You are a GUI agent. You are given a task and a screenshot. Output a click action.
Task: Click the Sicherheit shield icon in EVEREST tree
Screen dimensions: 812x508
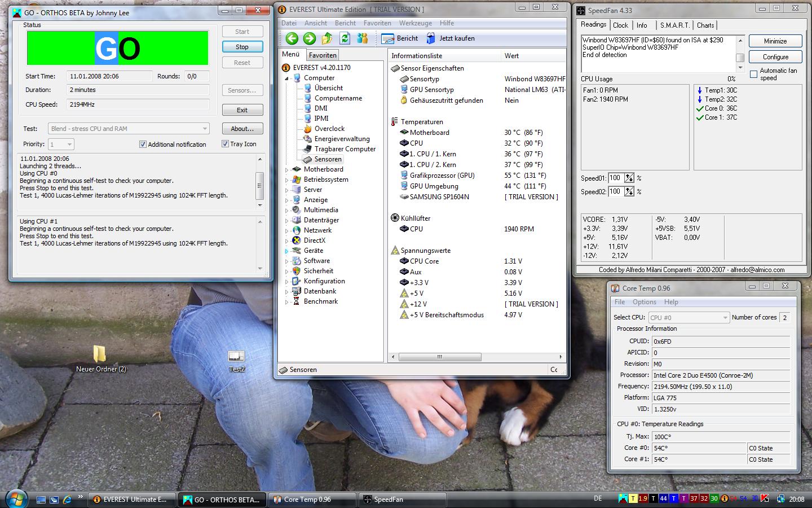pos(297,271)
